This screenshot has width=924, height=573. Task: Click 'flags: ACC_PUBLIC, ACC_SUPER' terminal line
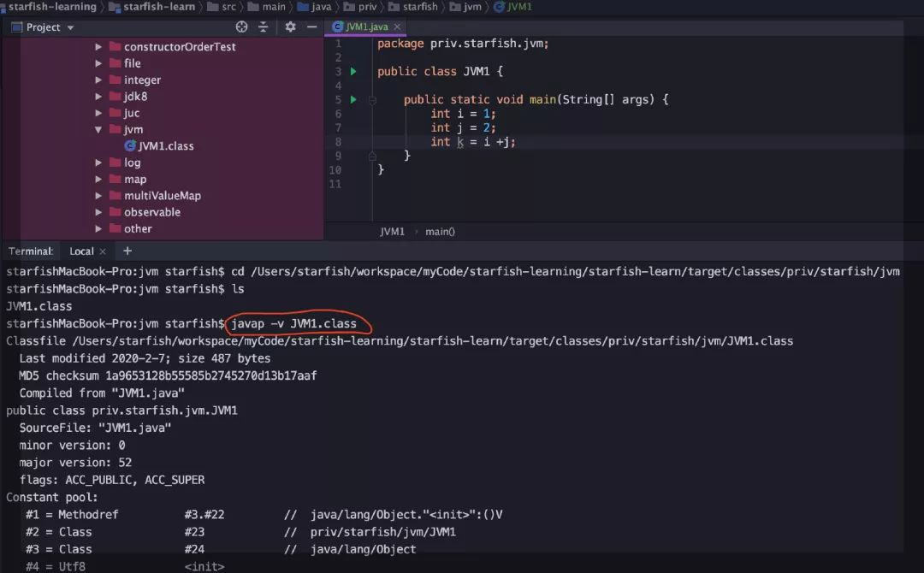pyautogui.click(x=112, y=480)
